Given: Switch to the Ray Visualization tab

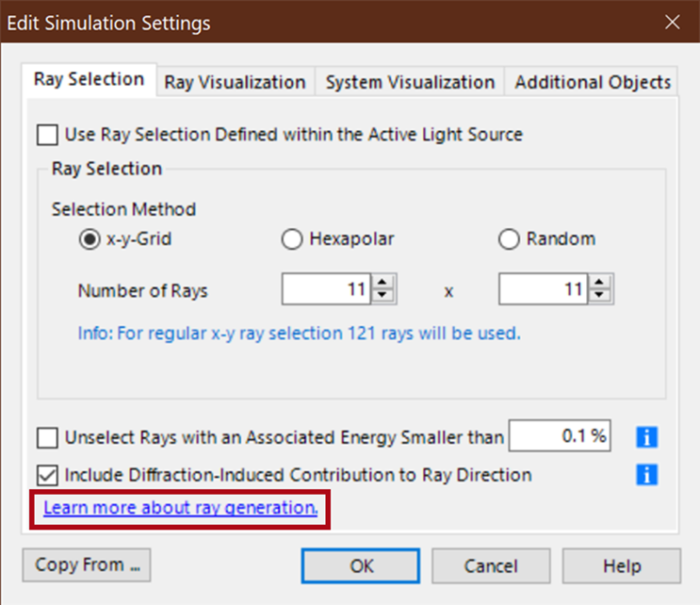Looking at the screenshot, I should tap(236, 82).
